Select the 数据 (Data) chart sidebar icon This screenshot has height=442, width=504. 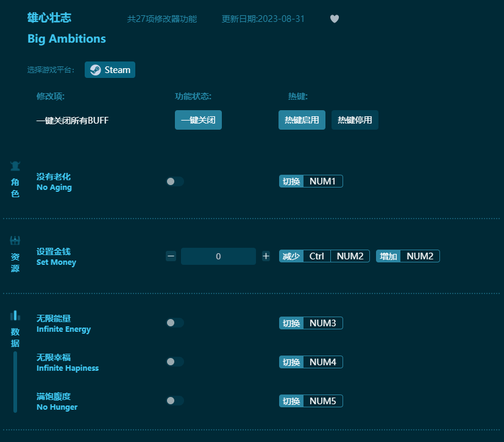click(x=15, y=316)
